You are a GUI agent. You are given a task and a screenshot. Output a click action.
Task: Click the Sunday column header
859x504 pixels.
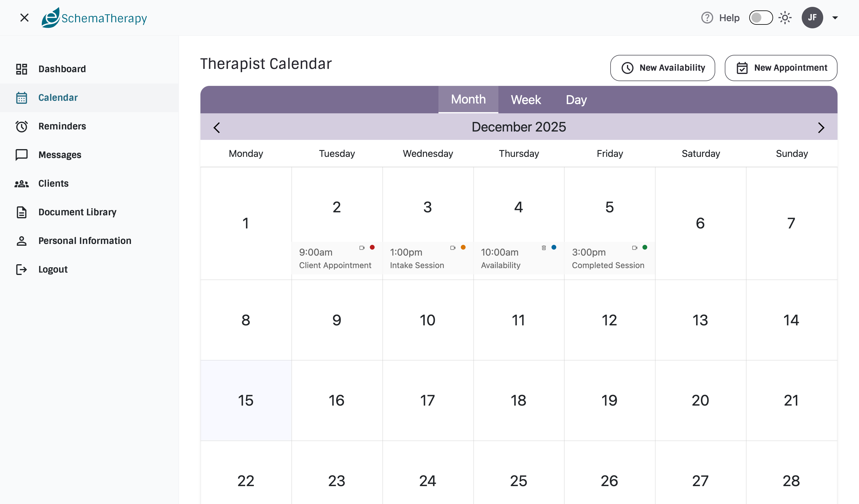(792, 153)
